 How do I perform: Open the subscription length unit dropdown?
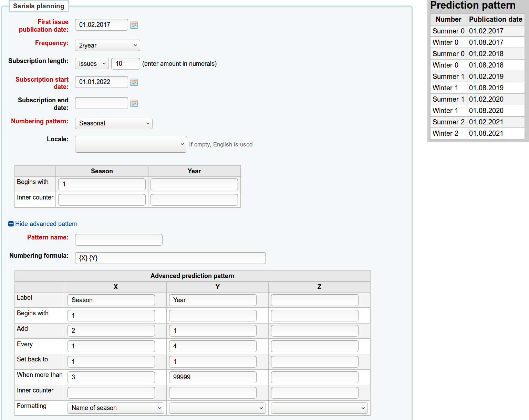click(x=92, y=64)
